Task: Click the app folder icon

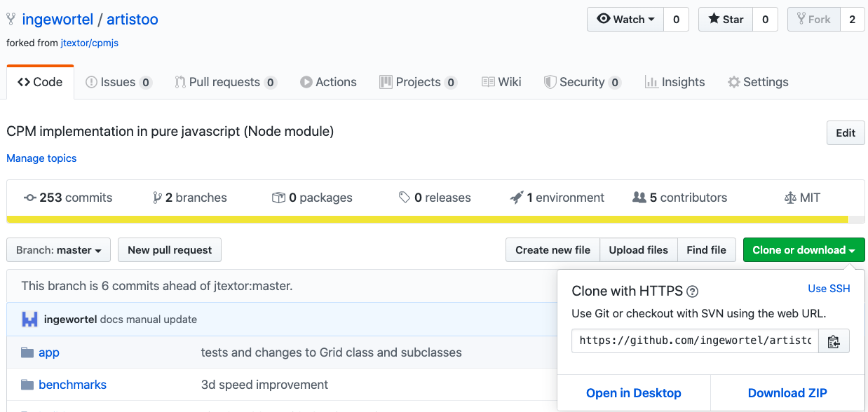Action: pos(27,352)
